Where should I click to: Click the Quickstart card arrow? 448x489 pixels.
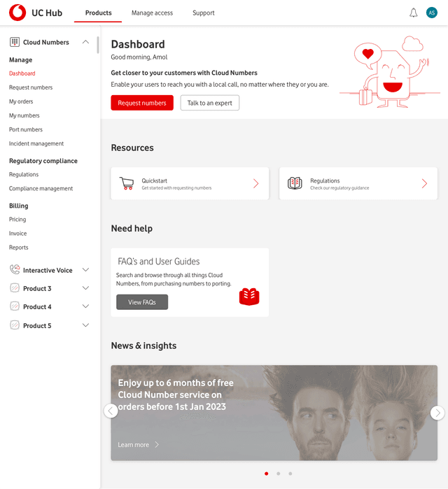(x=255, y=183)
